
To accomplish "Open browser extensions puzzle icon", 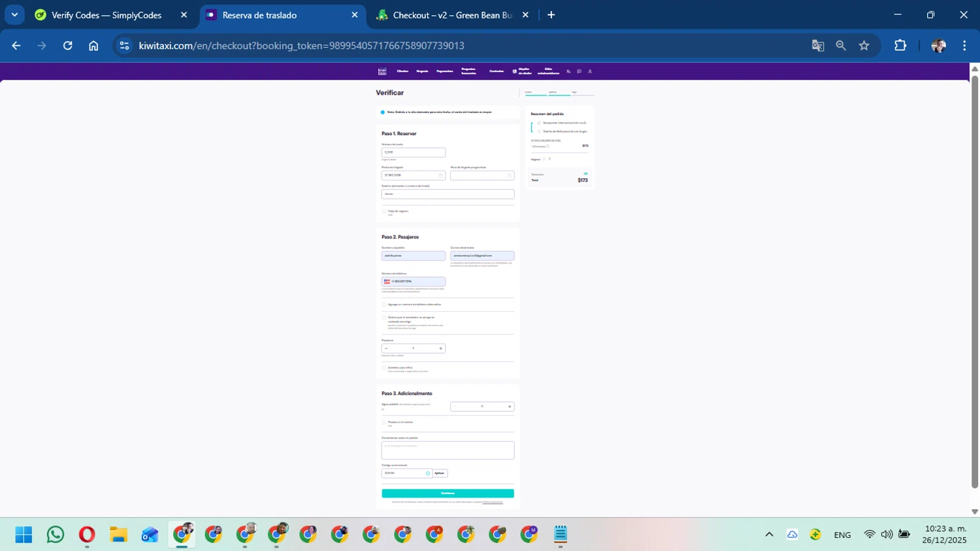I will click(x=900, y=46).
